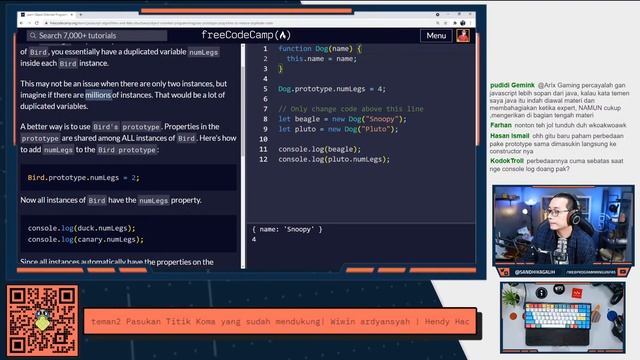The width and height of the screenshot is (640, 360).
Task: Focus the Search 7,000+ tutorials field
Action: (97, 36)
